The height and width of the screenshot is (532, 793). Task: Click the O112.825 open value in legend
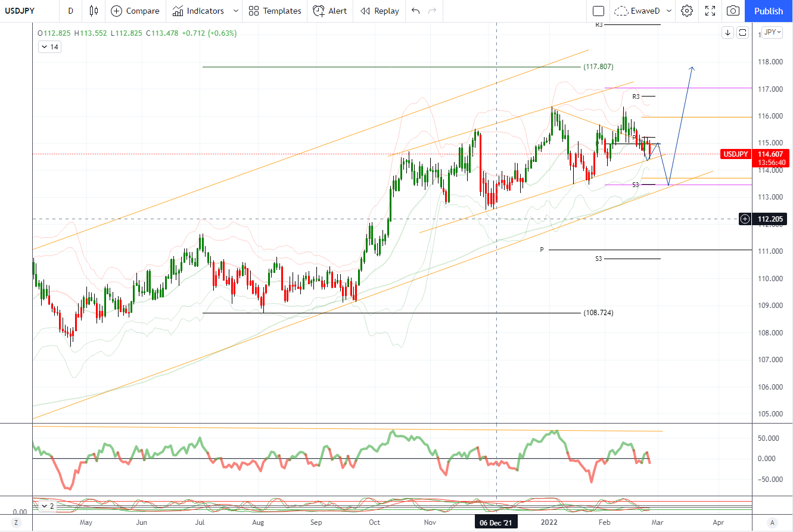pyautogui.click(x=54, y=33)
